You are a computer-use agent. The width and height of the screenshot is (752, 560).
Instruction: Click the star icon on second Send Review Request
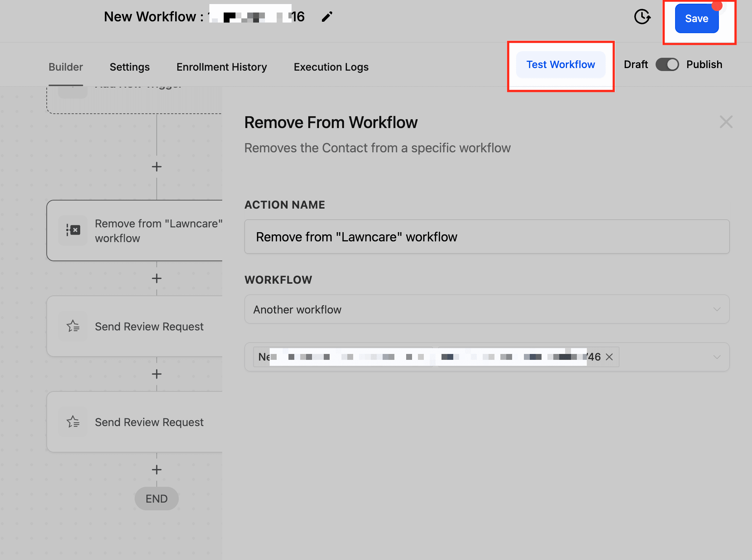pyautogui.click(x=72, y=422)
